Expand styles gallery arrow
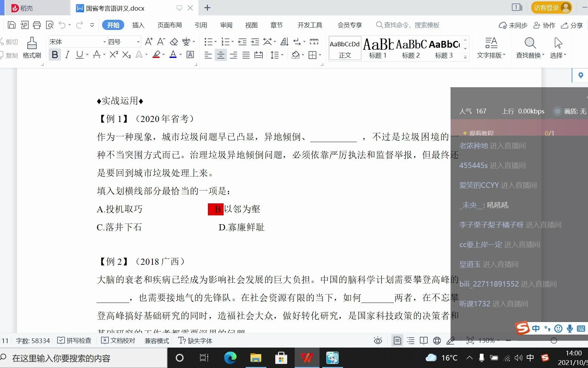Viewport: 588px width, 368px height. pyautogui.click(x=465, y=57)
